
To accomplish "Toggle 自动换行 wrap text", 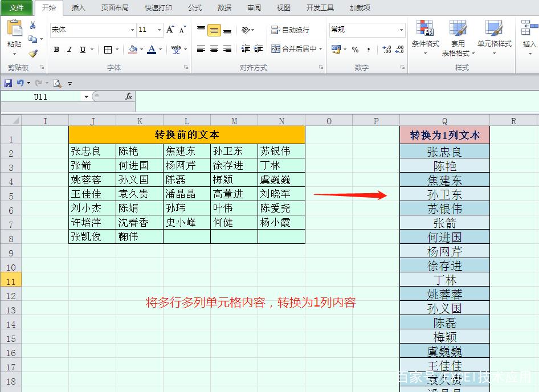I will tap(290, 30).
